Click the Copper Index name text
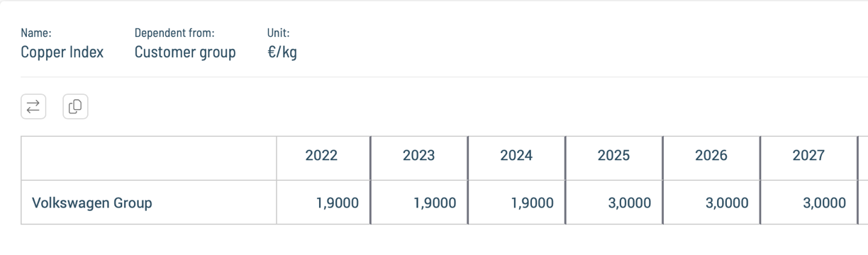Image resolution: width=868 pixels, height=255 pixels. [x=62, y=52]
